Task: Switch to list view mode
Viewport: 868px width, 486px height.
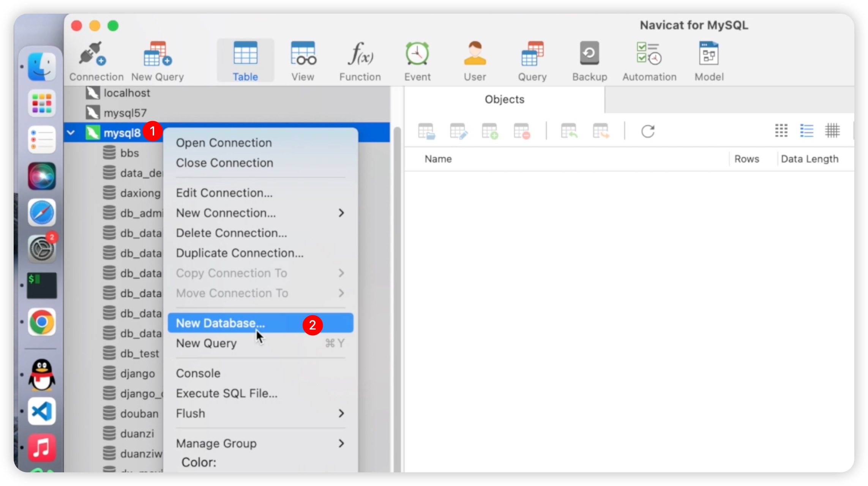Action: [x=806, y=131]
